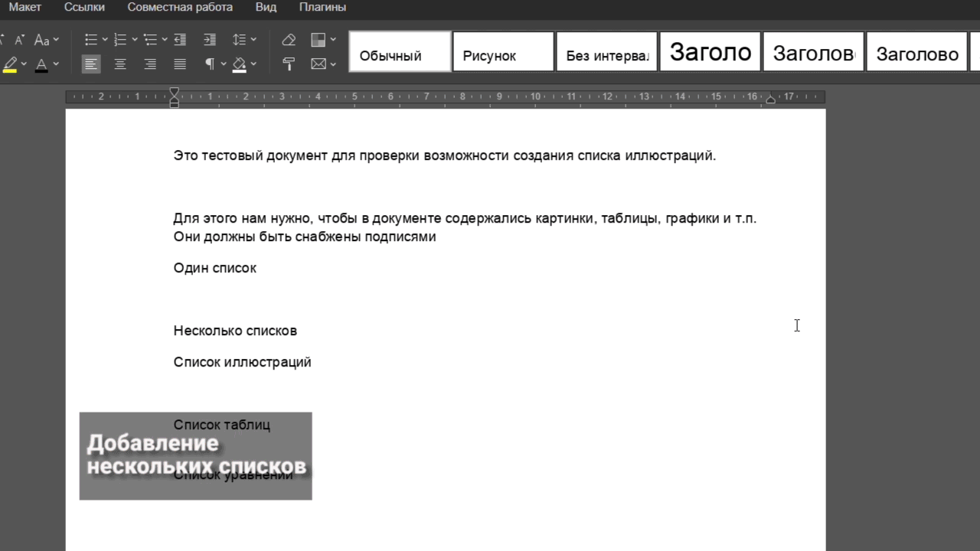980x551 pixels.
Task: Click the decrease indent icon
Action: 180,40
